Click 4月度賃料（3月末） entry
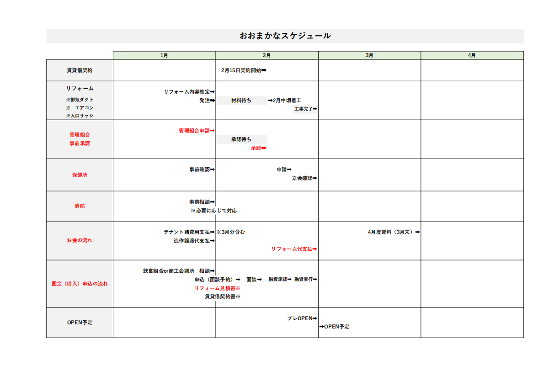Screen dimensions: 554x392 394,232
